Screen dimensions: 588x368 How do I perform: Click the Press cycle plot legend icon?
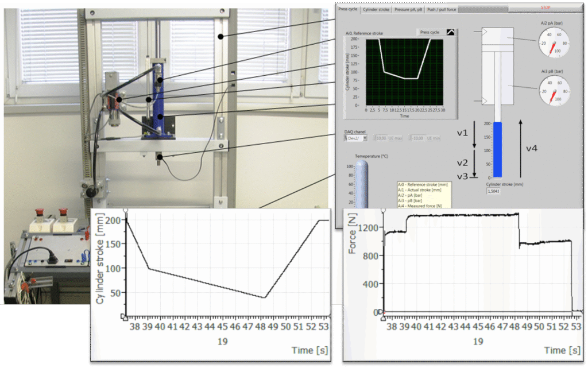pos(451,33)
